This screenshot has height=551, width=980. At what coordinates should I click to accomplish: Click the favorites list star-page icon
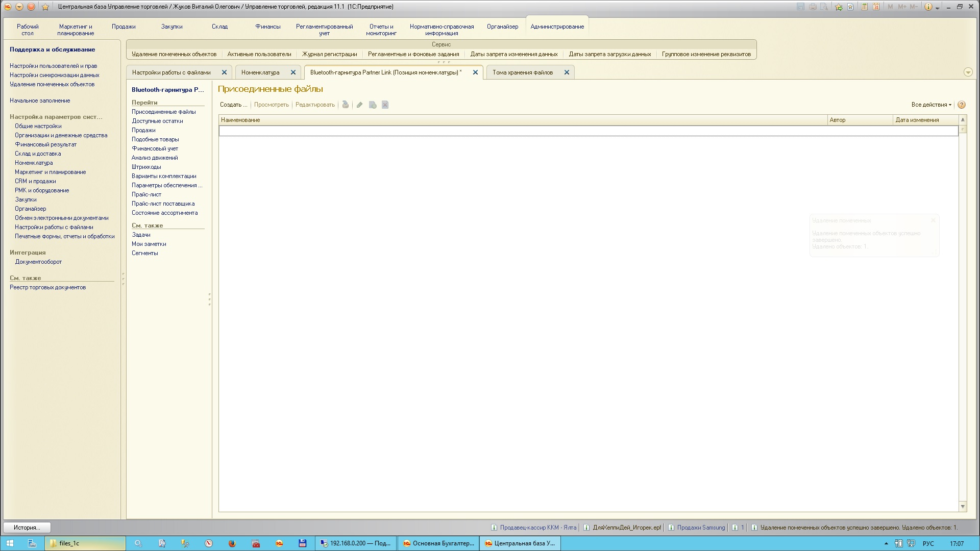click(850, 7)
